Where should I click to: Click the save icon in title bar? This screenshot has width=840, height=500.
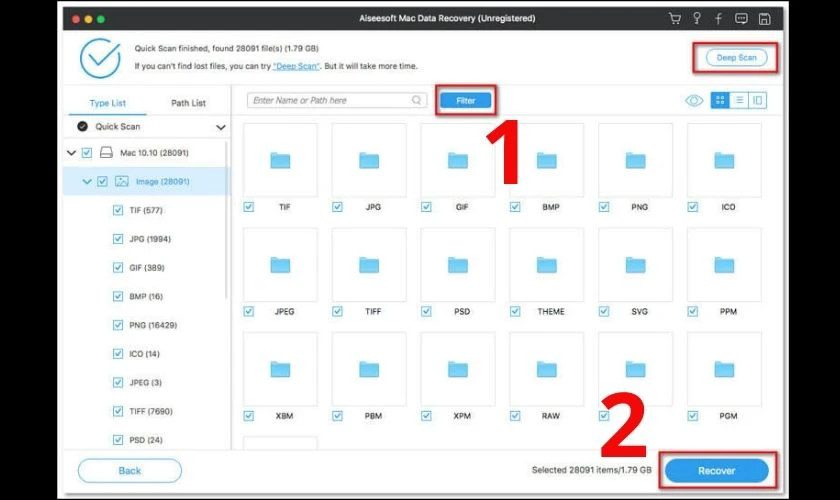[x=764, y=19]
